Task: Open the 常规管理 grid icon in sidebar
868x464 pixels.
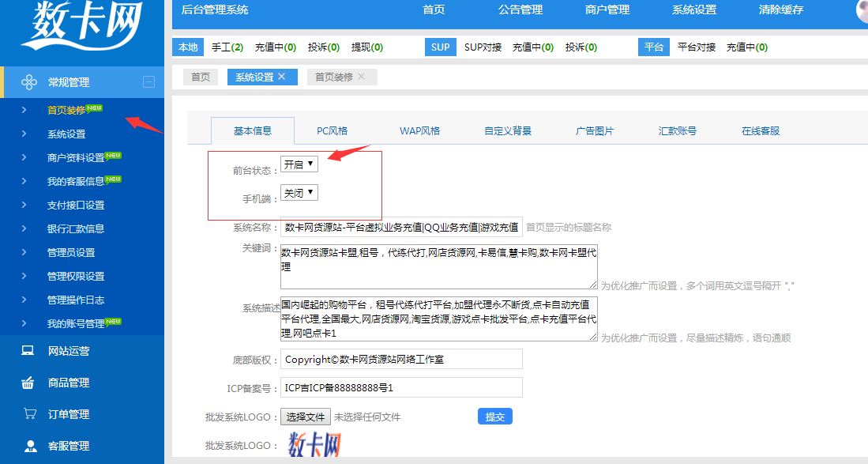Action: 30,81
